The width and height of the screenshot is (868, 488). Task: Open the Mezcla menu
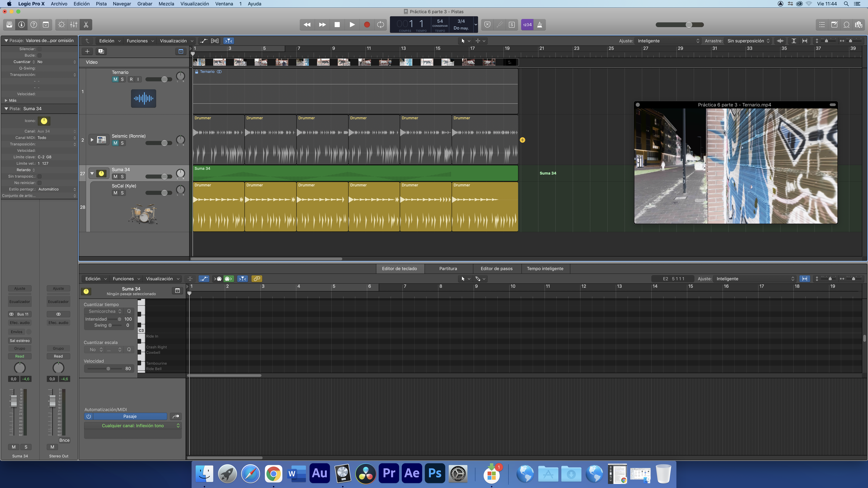(x=166, y=4)
